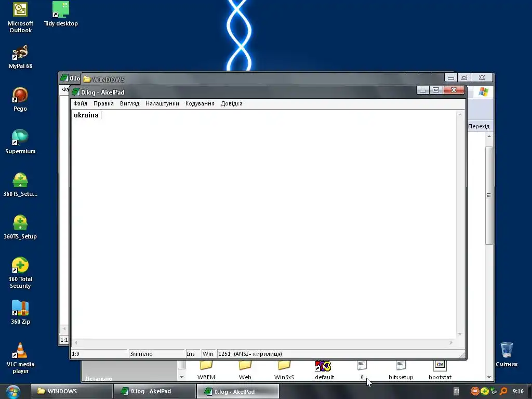This screenshot has height=399, width=532.
Task: Click the orange tray icon
Action: pos(475,391)
